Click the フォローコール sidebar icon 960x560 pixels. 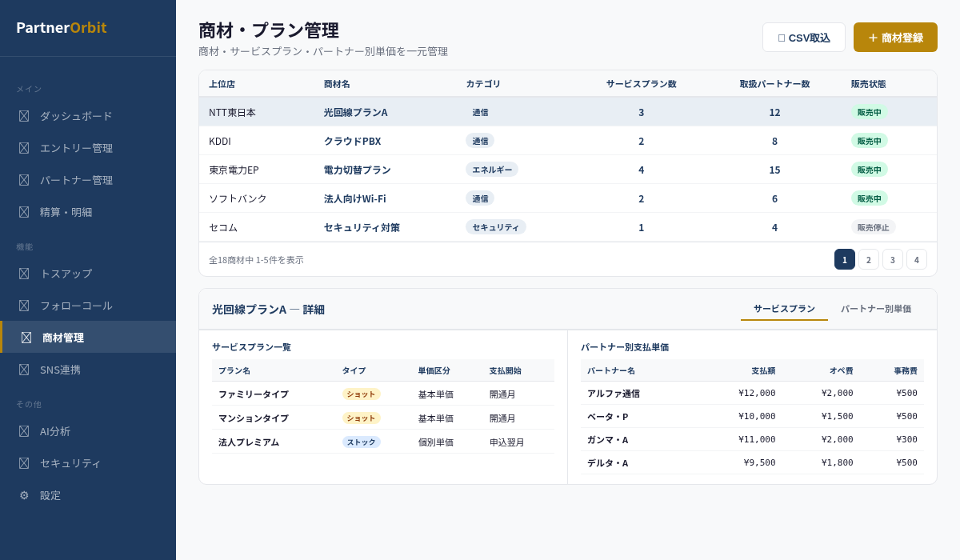(x=24, y=306)
